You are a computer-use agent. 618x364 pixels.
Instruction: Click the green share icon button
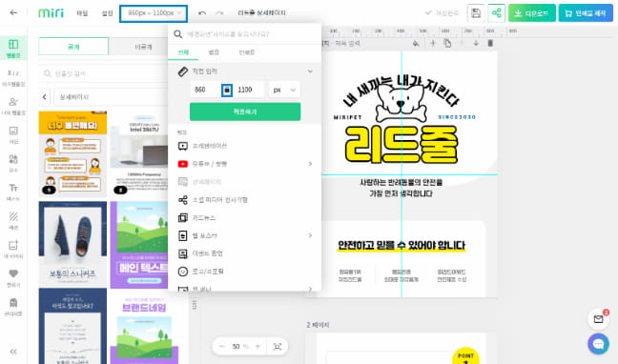click(497, 13)
